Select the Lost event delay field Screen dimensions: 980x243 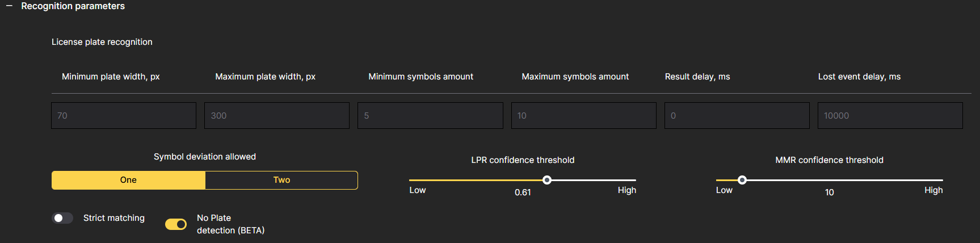[x=890, y=116]
